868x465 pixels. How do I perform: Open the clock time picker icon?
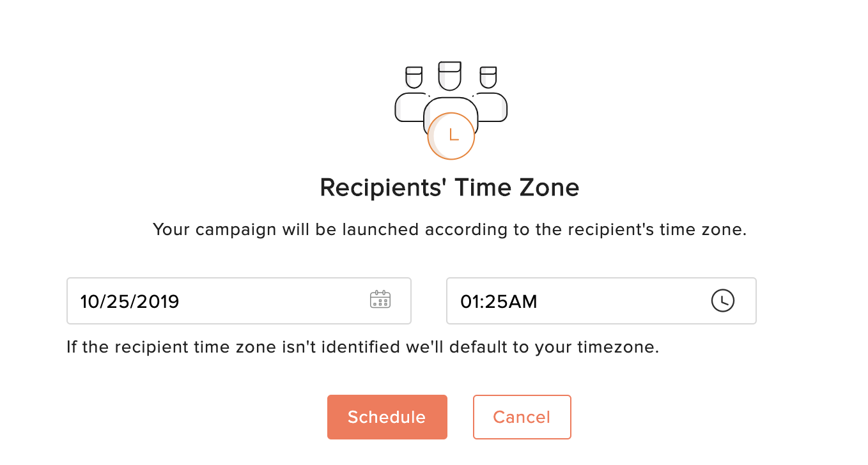723,300
